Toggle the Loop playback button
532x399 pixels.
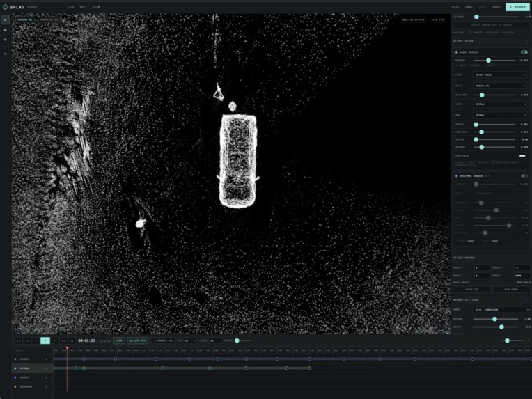pyautogui.click(x=119, y=341)
